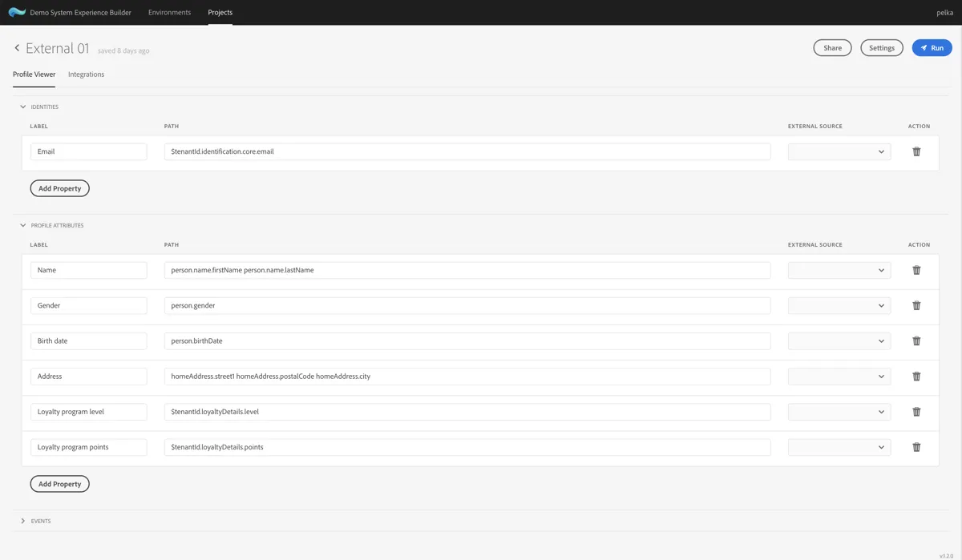Delete the Email identity property
The image size is (962, 560).
(916, 151)
